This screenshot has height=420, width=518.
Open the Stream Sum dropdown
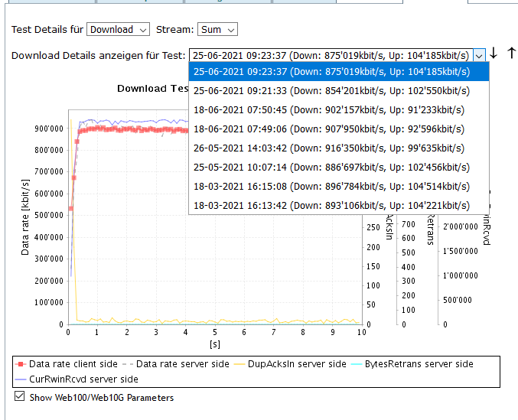click(217, 30)
